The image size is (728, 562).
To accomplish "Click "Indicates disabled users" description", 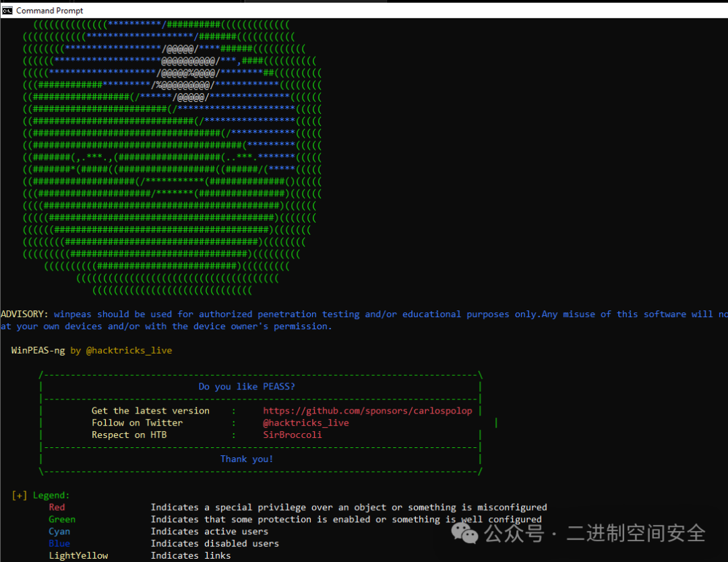I will (214, 544).
